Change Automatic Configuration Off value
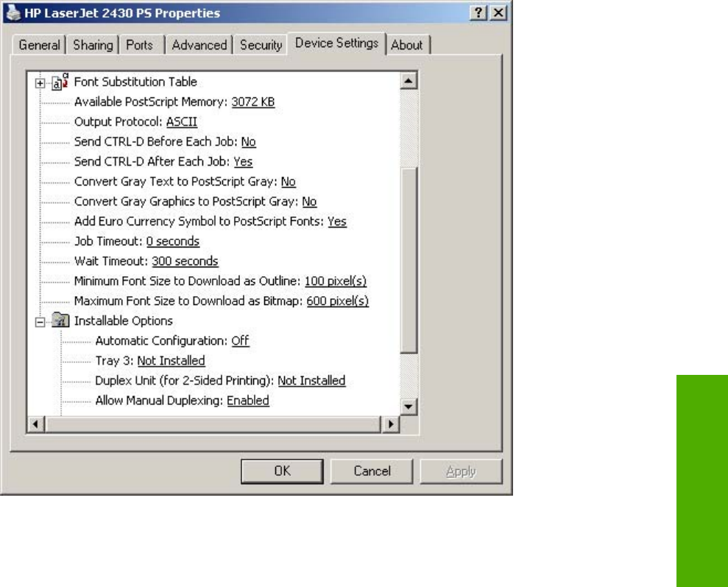 pyautogui.click(x=240, y=341)
